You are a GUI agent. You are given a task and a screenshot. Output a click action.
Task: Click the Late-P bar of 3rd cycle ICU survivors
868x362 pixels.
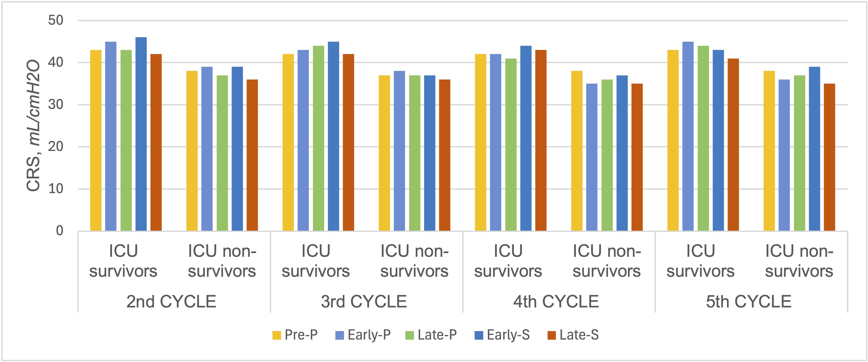coord(318,139)
